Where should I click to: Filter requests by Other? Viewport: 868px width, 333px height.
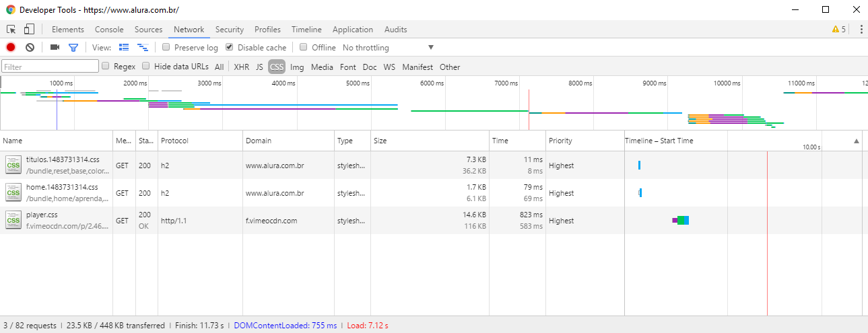coord(450,67)
